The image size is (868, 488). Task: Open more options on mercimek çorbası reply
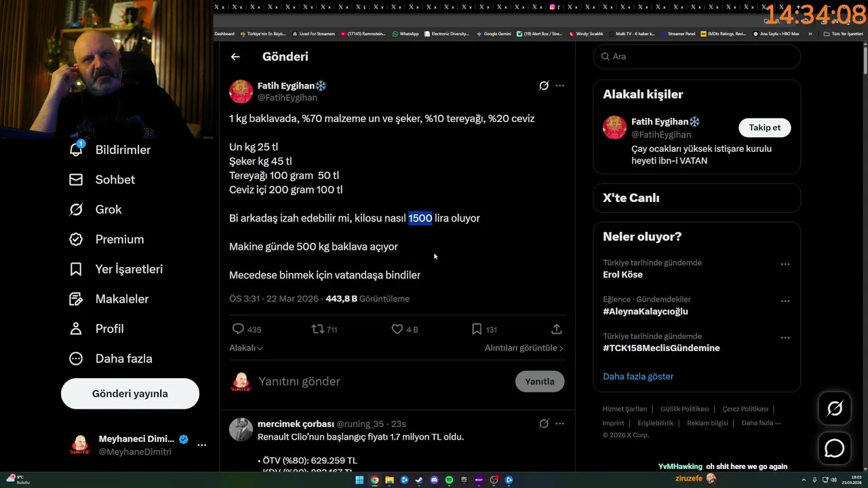[x=559, y=424]
